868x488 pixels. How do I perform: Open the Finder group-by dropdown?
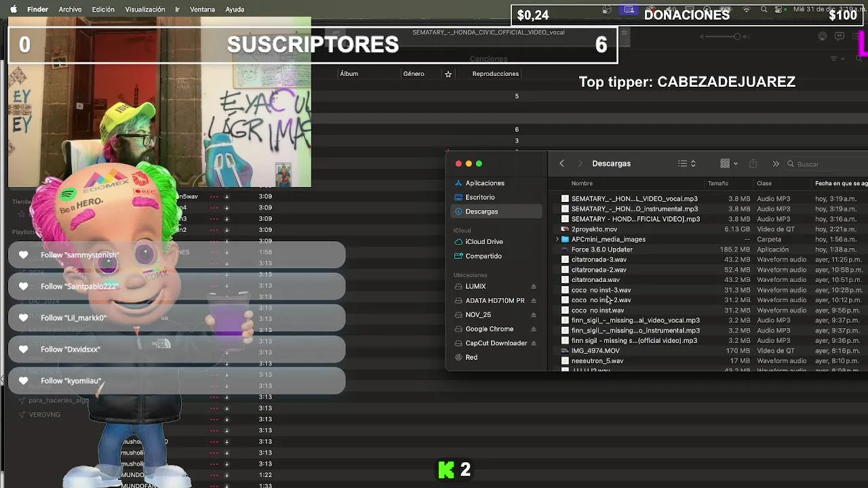(x=729, y=163)
